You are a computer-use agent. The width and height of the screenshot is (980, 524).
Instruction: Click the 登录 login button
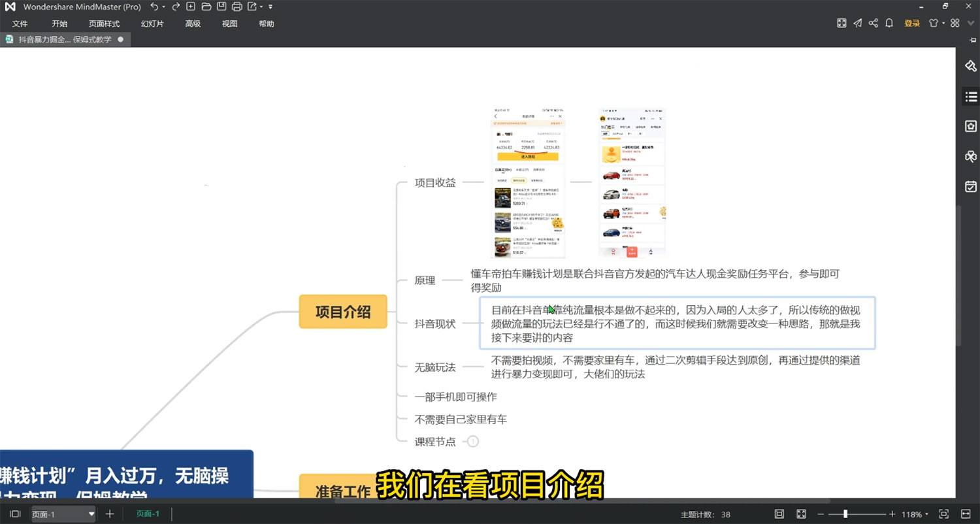point(911,23)
